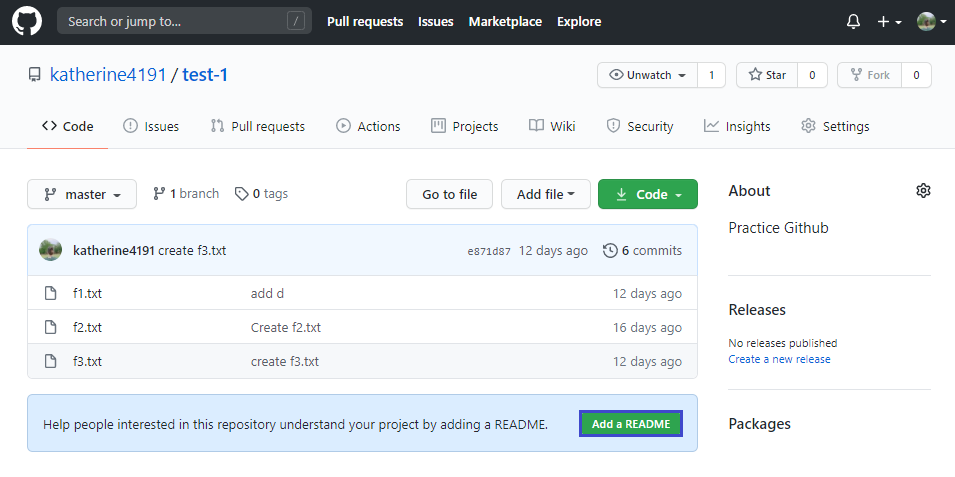View the 1 branch link

[x=186, y=194]
